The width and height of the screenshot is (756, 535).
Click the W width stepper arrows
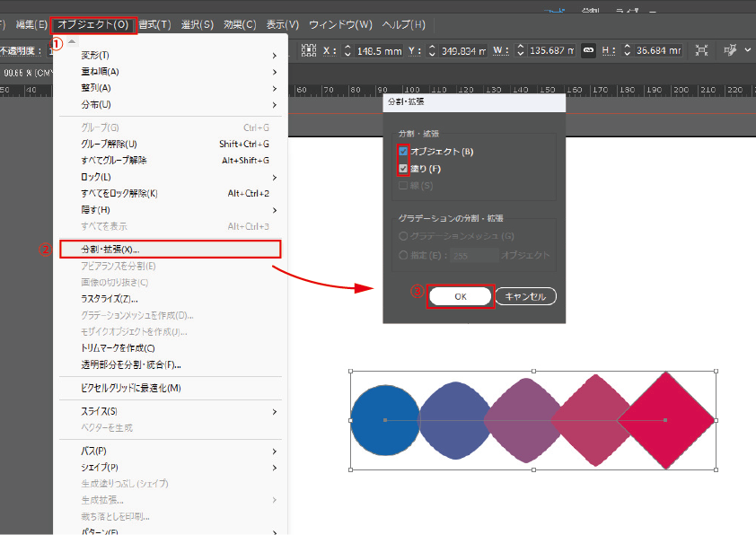tap(518, 50)
